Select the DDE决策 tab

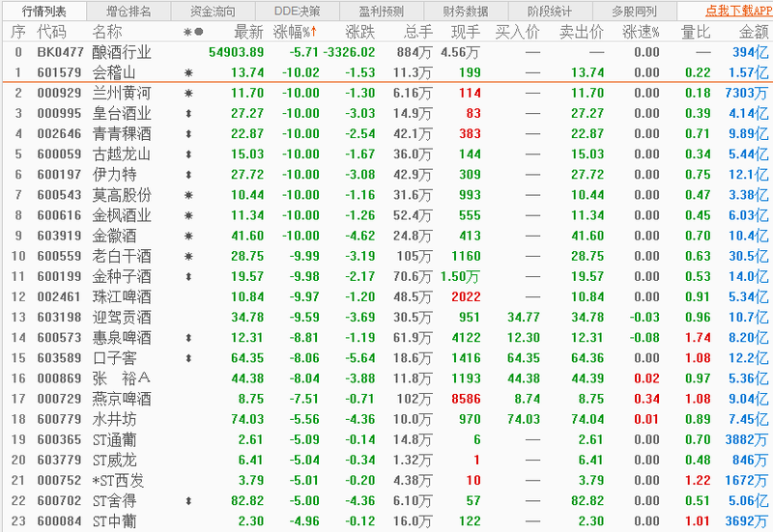(298, 11)
